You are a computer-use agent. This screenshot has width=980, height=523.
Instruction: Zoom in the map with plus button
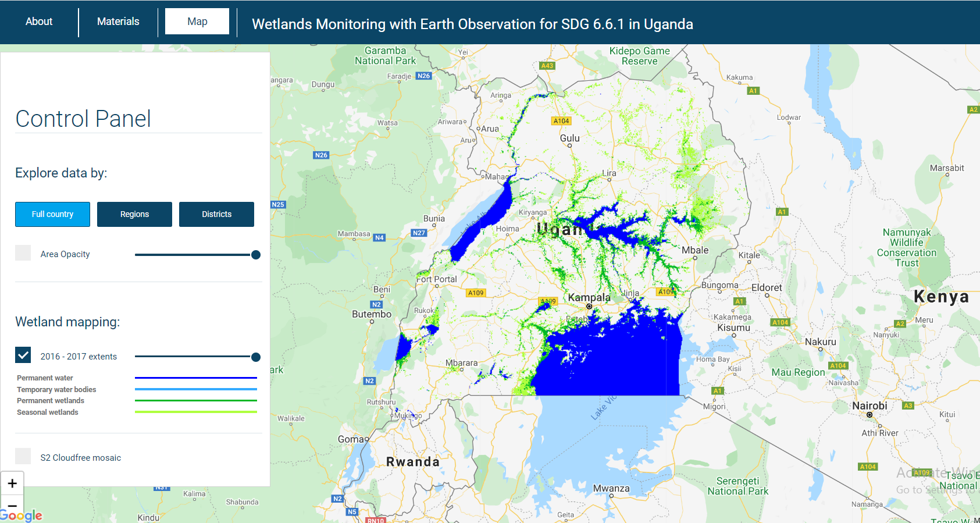(x=12, y=483)
